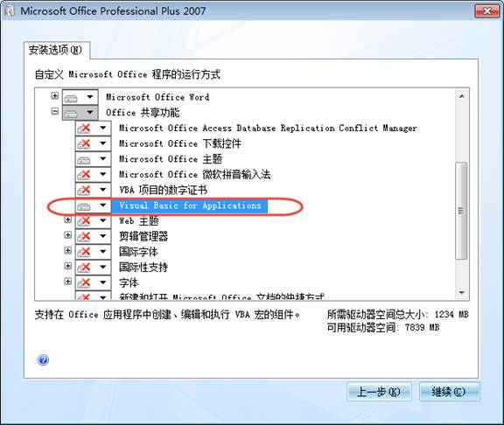Click red X icon for Access Database Replication Conflict Manager
The width and height of the screenshot is (504, 425).
pyautogui.click(x=84, y=129)
